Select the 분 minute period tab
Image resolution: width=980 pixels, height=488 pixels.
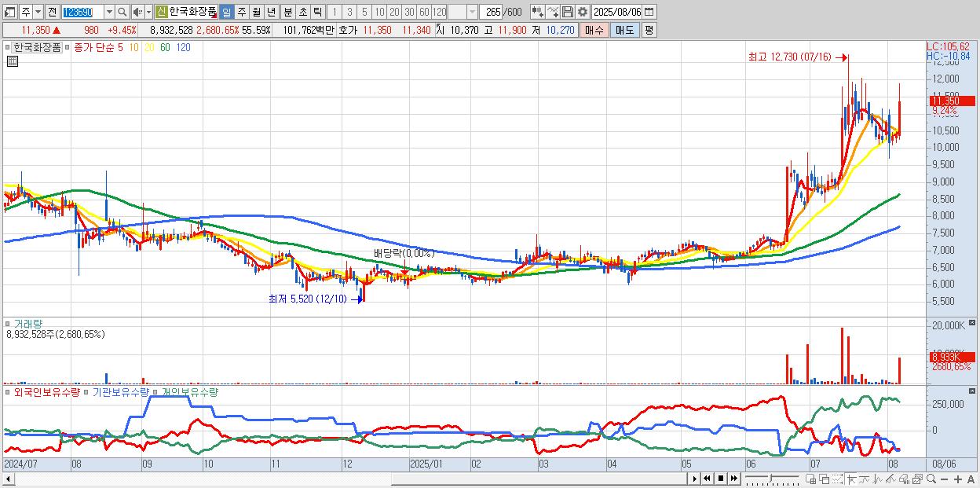coord(287,12)
